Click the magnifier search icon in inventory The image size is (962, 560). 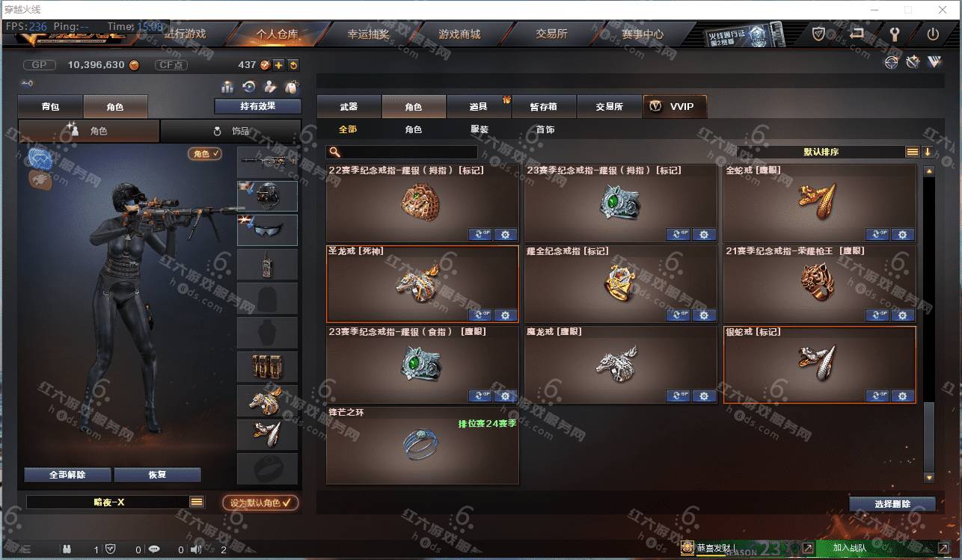334,153
